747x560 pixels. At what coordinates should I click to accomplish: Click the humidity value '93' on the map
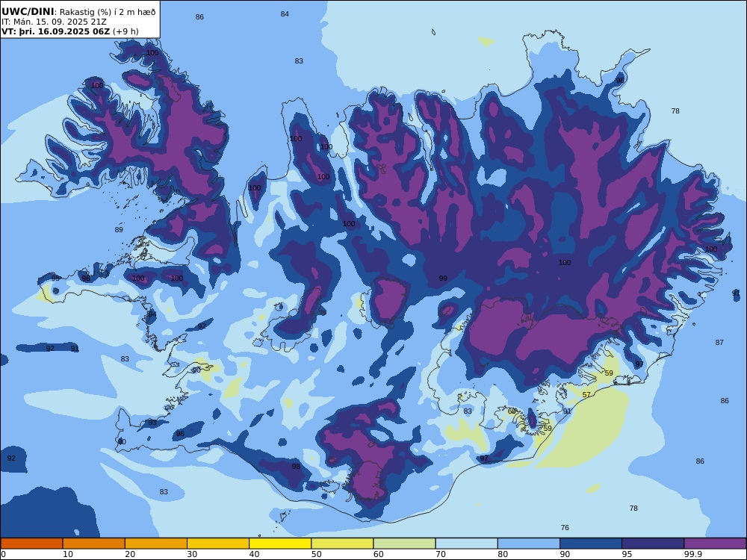point(152,423)
